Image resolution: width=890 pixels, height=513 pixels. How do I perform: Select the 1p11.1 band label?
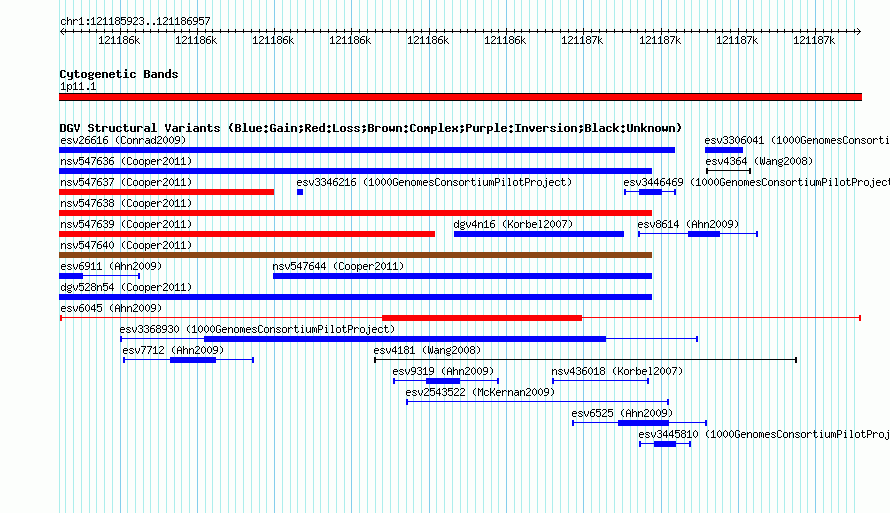click(x=78, y=87)
